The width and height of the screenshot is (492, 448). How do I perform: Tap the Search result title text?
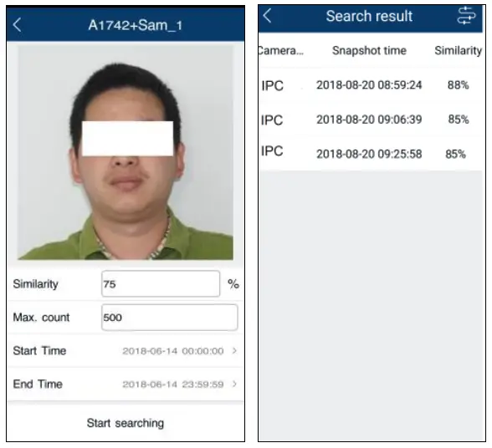[369, 16]
